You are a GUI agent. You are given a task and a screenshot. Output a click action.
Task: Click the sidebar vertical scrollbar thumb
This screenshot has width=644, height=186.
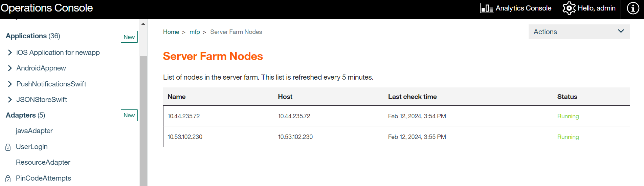[143, 119]
